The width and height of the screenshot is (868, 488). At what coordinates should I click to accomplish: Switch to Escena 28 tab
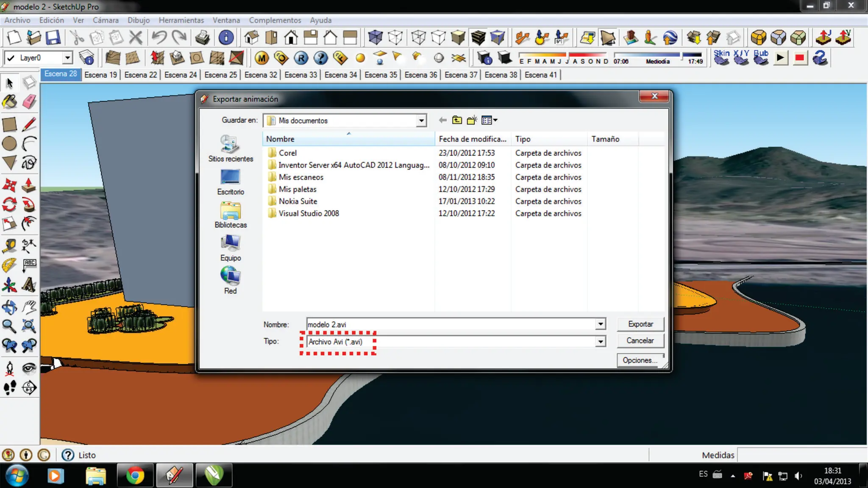61,74
